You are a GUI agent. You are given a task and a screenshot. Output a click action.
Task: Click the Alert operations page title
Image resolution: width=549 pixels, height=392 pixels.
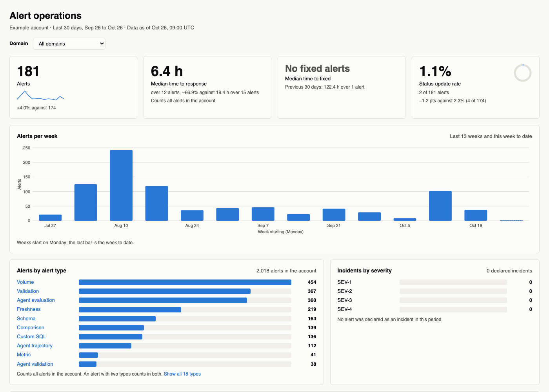point(45,16)
